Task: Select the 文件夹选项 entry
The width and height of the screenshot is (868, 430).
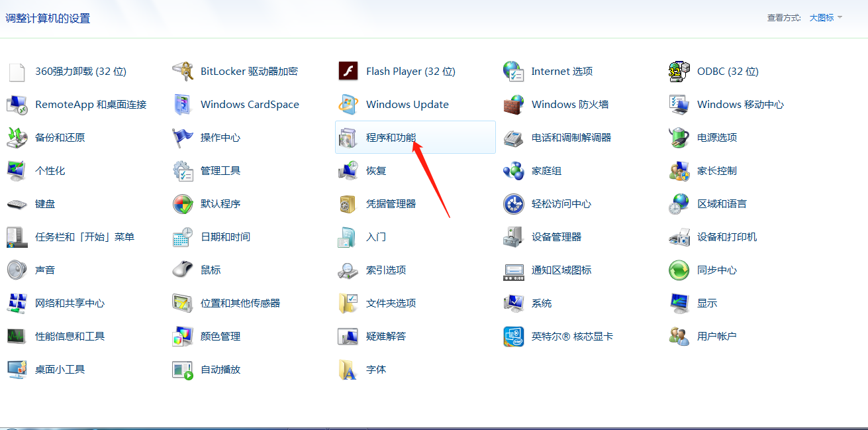Action: pyautogui.click(x=391, y=303)
